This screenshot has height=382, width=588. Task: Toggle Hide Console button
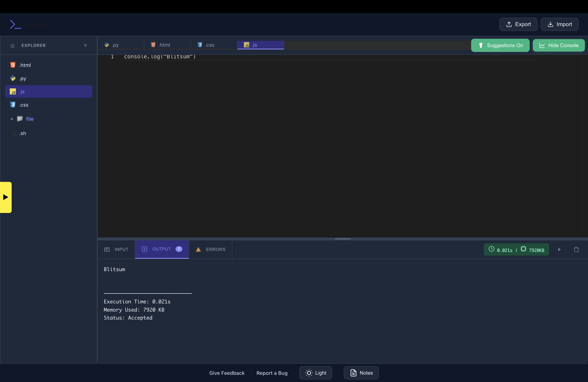[559, 46]
